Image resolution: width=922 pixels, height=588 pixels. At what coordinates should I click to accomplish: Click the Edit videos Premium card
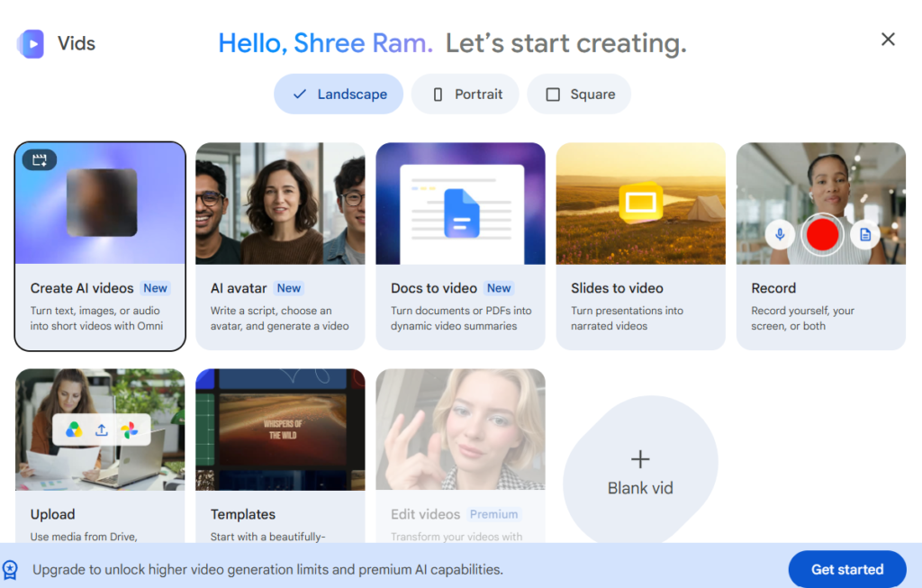pos(460,456)
